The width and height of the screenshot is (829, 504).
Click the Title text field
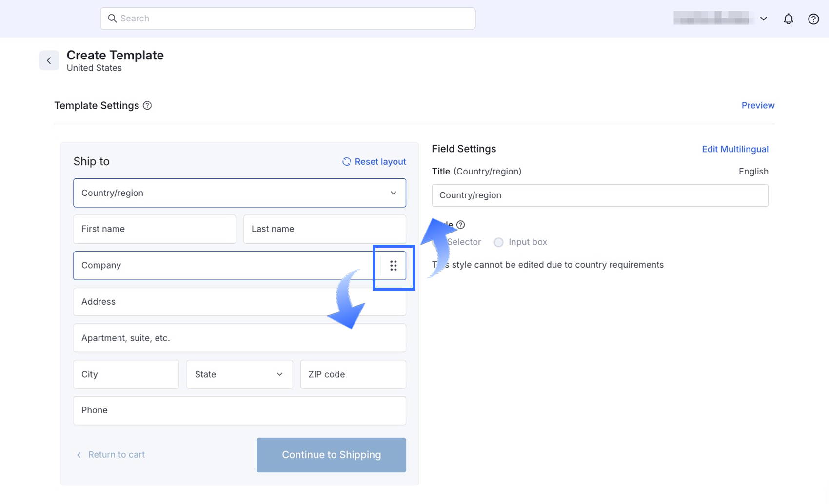pos(600,195)
